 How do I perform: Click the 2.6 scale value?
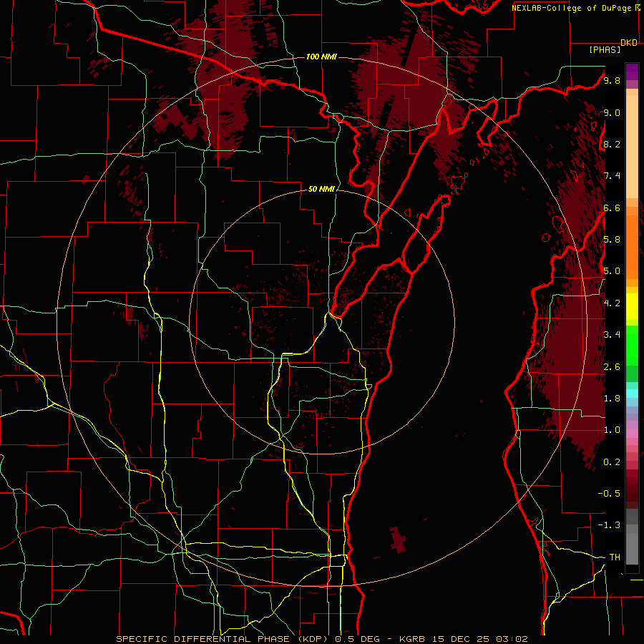coord(612,367)
